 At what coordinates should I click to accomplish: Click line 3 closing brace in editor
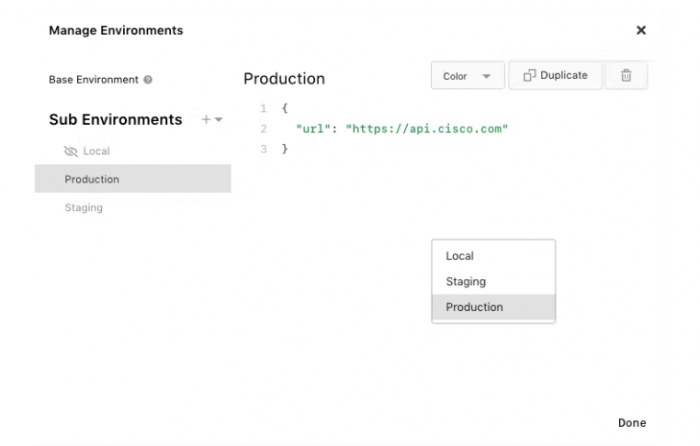pyautogui.click(x=285, y=149)
